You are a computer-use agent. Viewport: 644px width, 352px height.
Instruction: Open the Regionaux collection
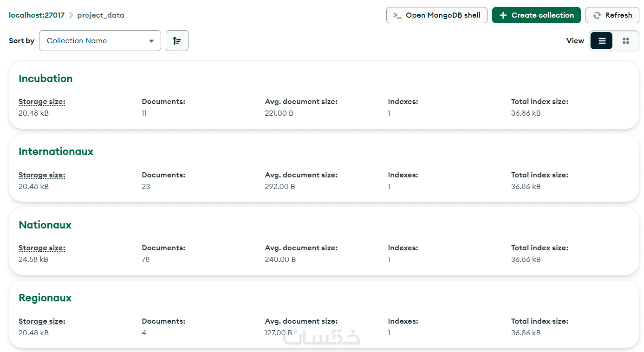click(x=45, y=298)
